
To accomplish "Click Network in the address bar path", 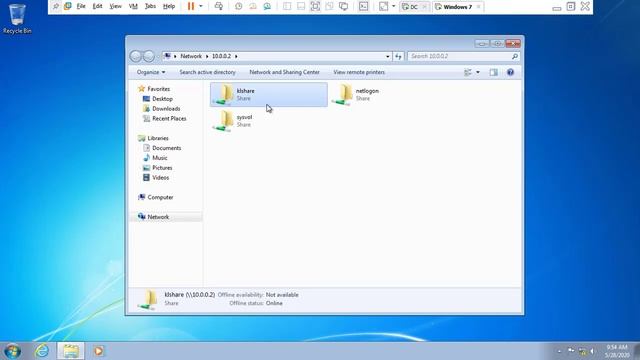I will click(191, 56).
